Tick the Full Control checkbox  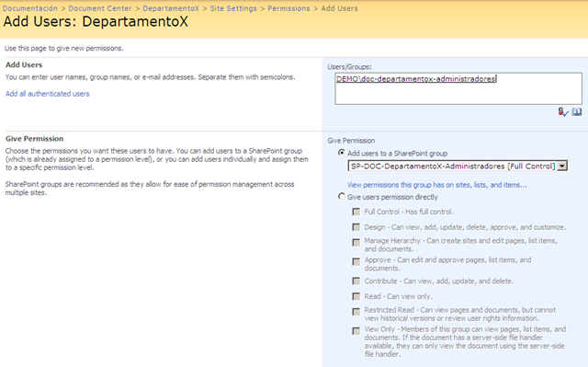[356, 212]
